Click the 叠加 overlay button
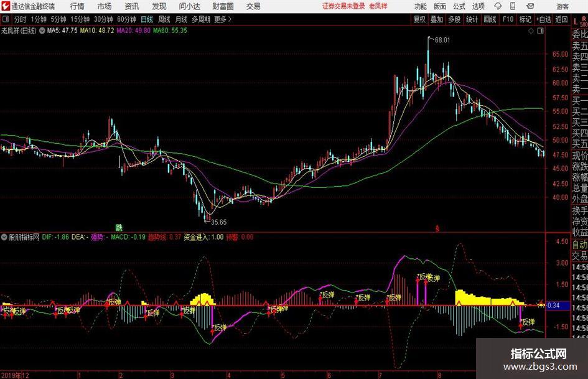This screenshot has height=379, width=588. pyautogui.click(x=437, y=19)
